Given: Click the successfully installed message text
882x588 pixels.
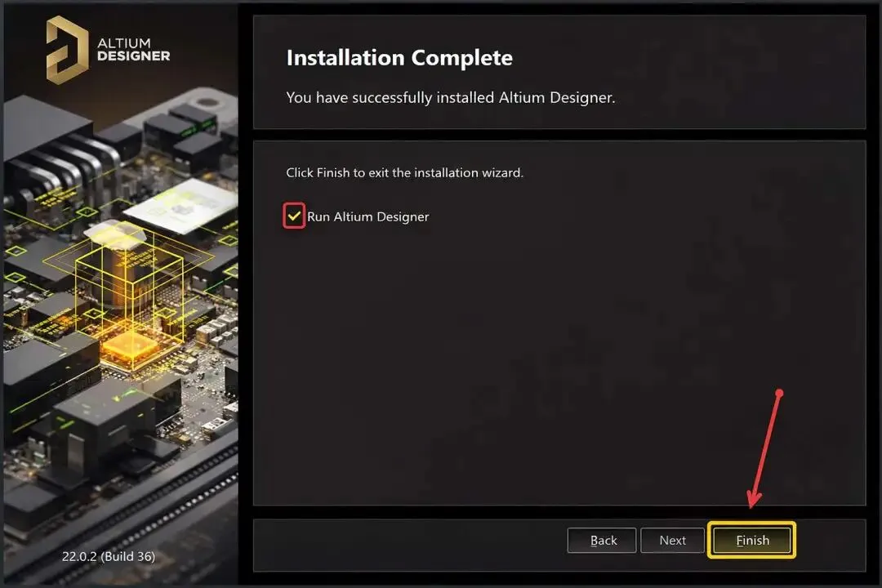Looking at the screenshot, I should (451, 97).
